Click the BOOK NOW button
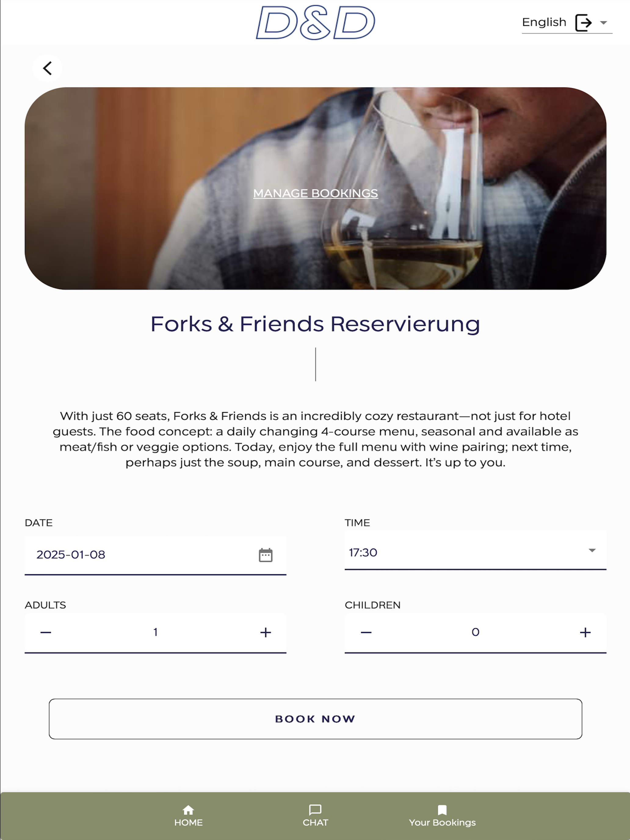 pos(315,719)
